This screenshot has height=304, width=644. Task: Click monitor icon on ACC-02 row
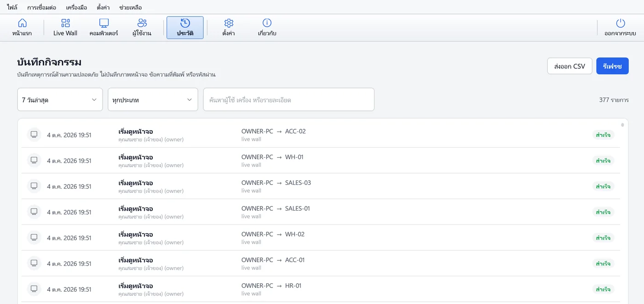click(x=34, y=134)
